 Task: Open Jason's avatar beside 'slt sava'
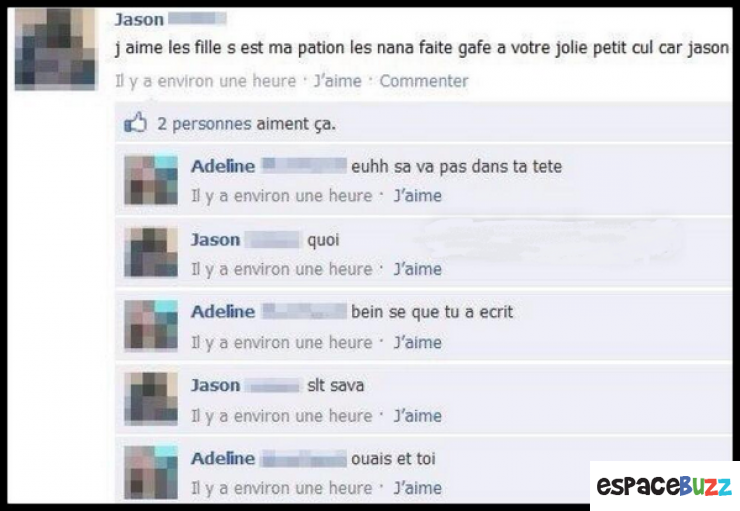[x=151, y=399]
